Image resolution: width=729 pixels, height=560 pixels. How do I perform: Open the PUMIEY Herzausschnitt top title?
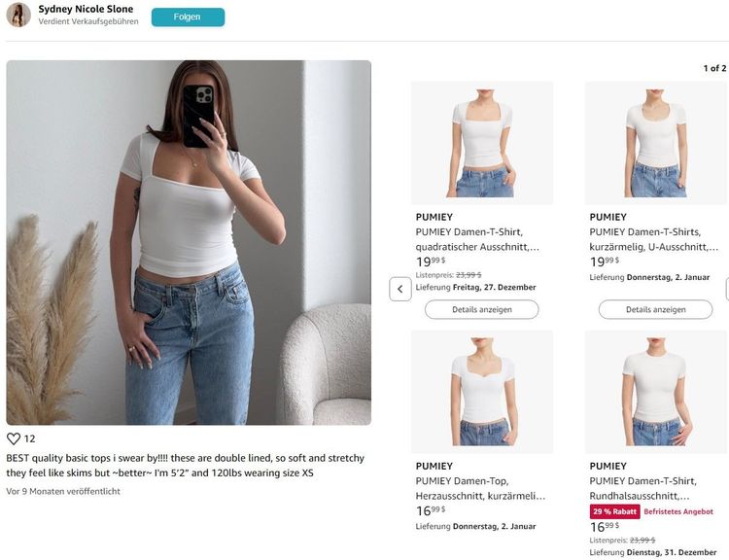coord(476,488)
